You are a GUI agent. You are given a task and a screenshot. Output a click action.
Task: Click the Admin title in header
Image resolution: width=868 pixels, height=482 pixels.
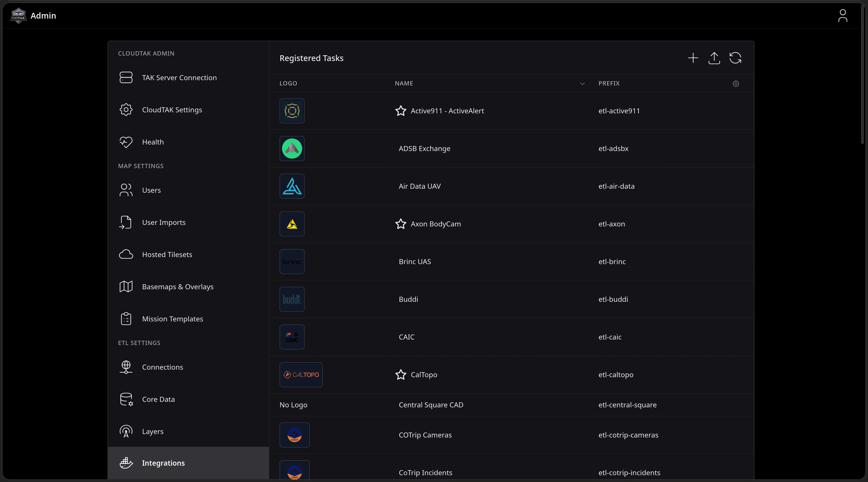43,16
